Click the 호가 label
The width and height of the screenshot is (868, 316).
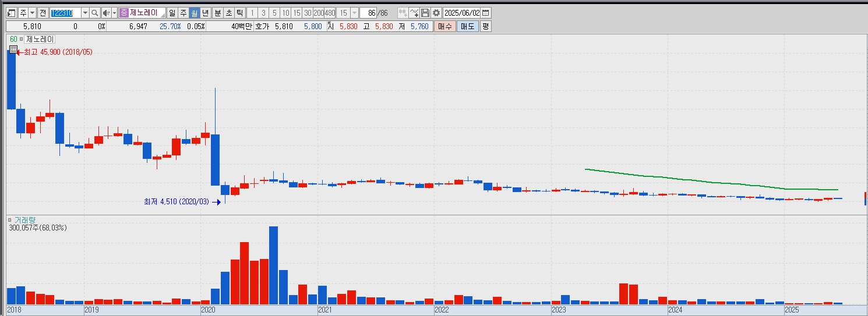pos(262,27)
